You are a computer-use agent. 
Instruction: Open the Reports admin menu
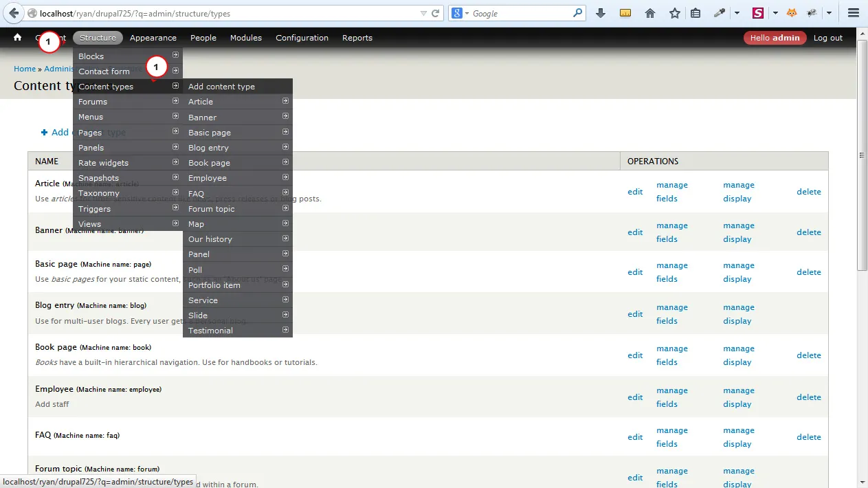357,38
